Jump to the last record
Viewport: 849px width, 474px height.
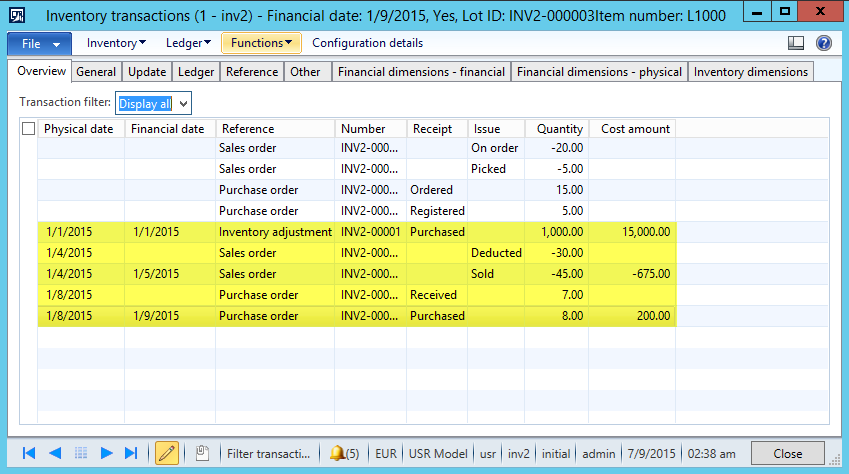pyautogui.click(x=131, y=453)
